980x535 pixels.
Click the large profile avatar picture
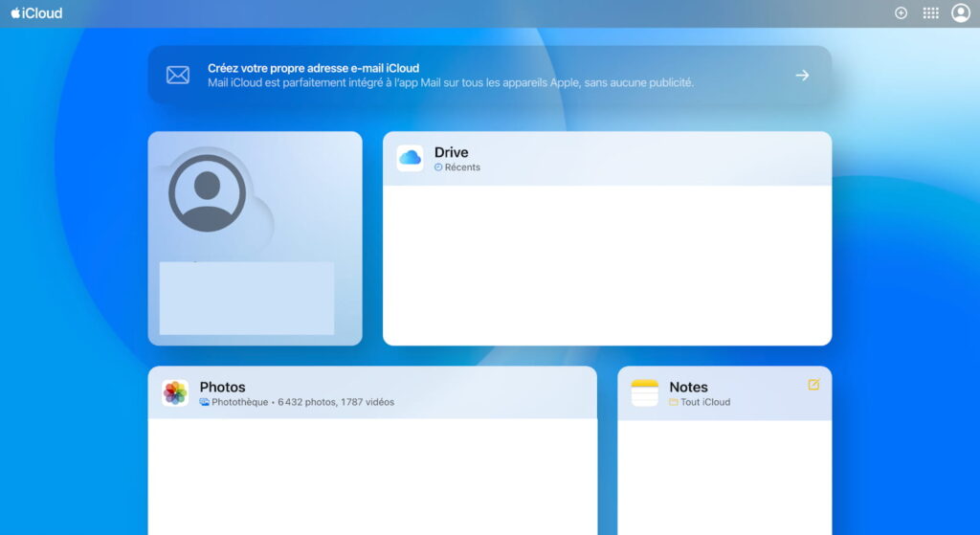207,193
